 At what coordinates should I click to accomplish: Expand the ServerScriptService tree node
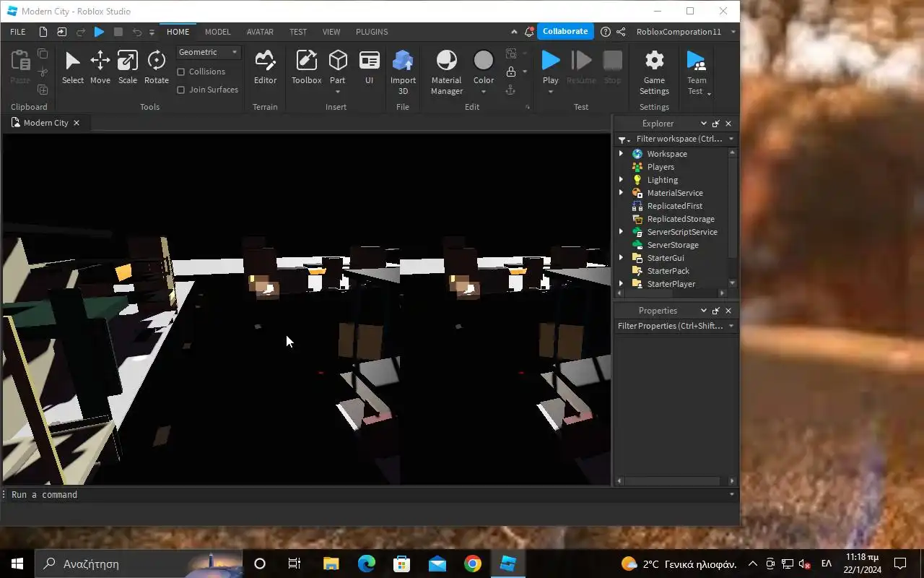pos(621,232)
